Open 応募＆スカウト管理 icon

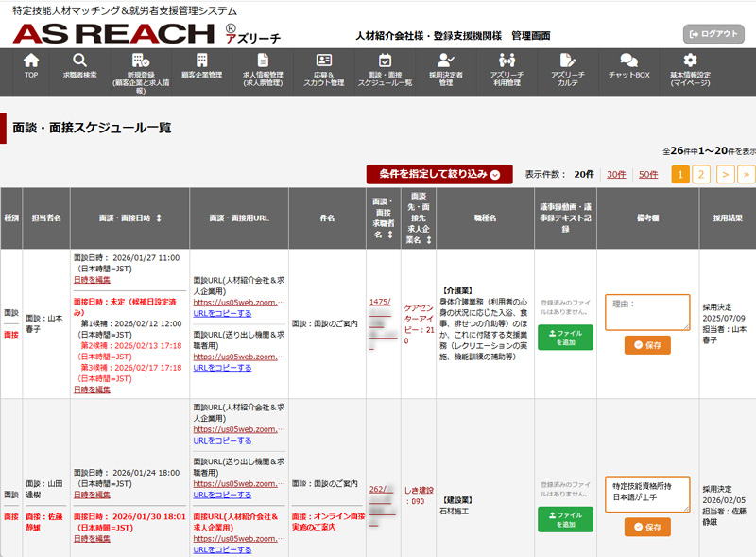coord(323,61)
